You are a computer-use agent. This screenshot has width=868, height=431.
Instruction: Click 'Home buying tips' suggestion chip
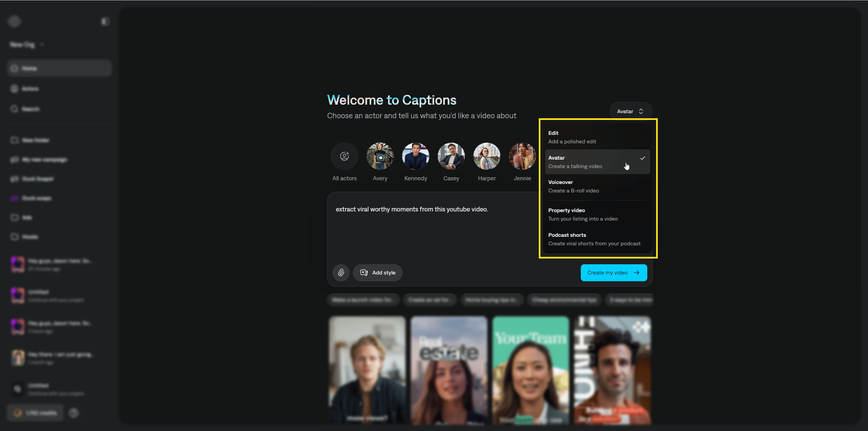492,300
